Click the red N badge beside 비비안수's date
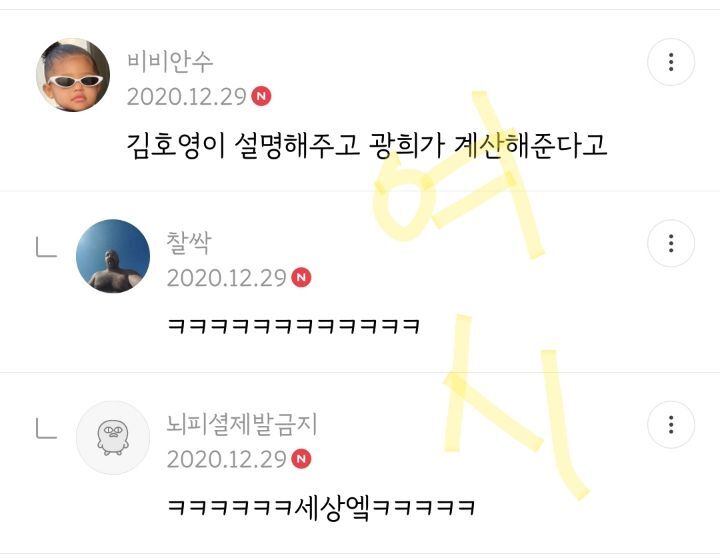This screenshot has height=558, width=720. tap(261, 96)
